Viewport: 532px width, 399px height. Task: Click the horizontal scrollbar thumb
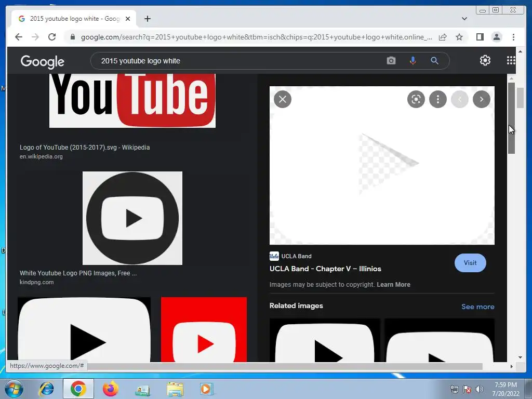285,366
